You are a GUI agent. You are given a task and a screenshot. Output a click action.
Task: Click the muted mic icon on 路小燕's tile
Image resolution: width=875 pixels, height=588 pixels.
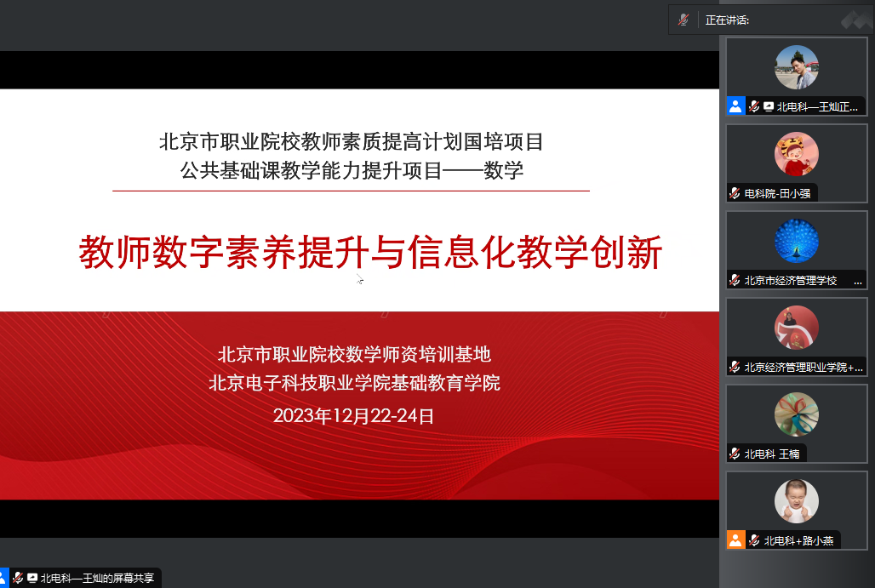tap(754, 539)
